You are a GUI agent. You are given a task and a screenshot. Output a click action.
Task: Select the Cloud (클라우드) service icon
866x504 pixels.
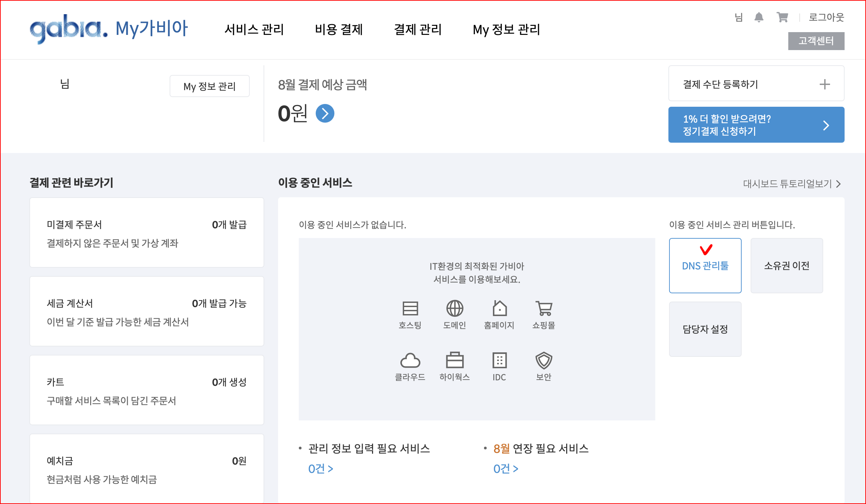pyautogui.click(x=410, y=361)
